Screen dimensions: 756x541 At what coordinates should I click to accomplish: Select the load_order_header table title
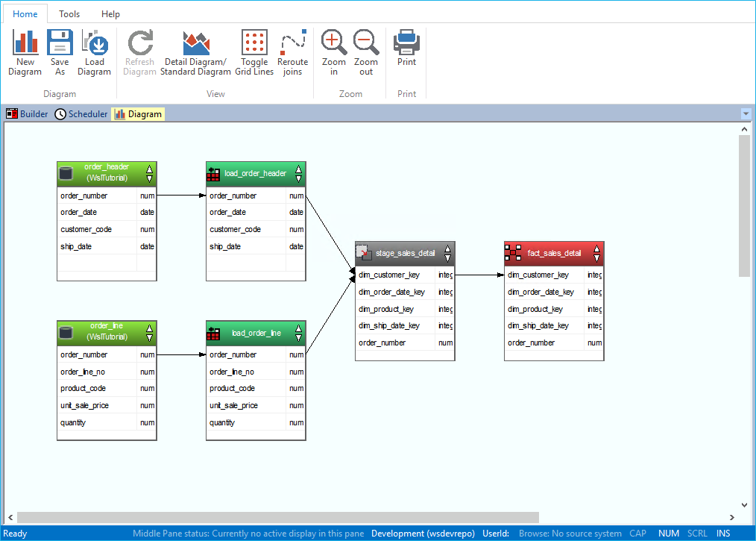click(x=255, y=173)
